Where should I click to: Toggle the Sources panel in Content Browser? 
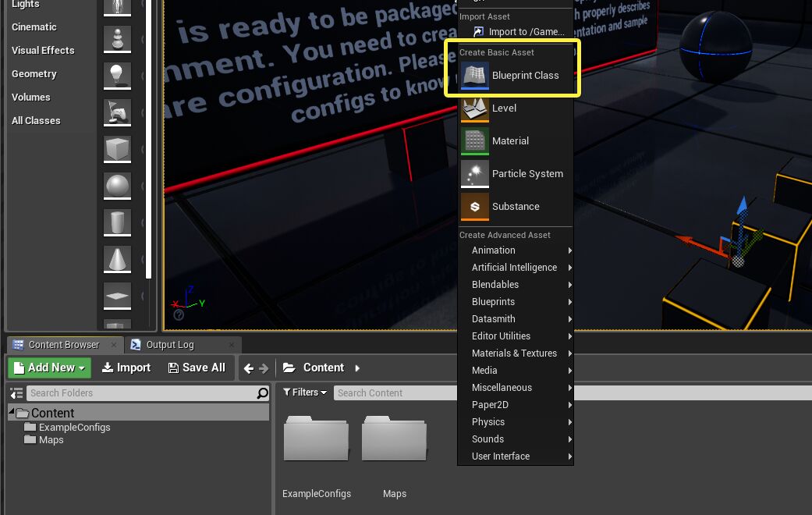coord(16,392)
